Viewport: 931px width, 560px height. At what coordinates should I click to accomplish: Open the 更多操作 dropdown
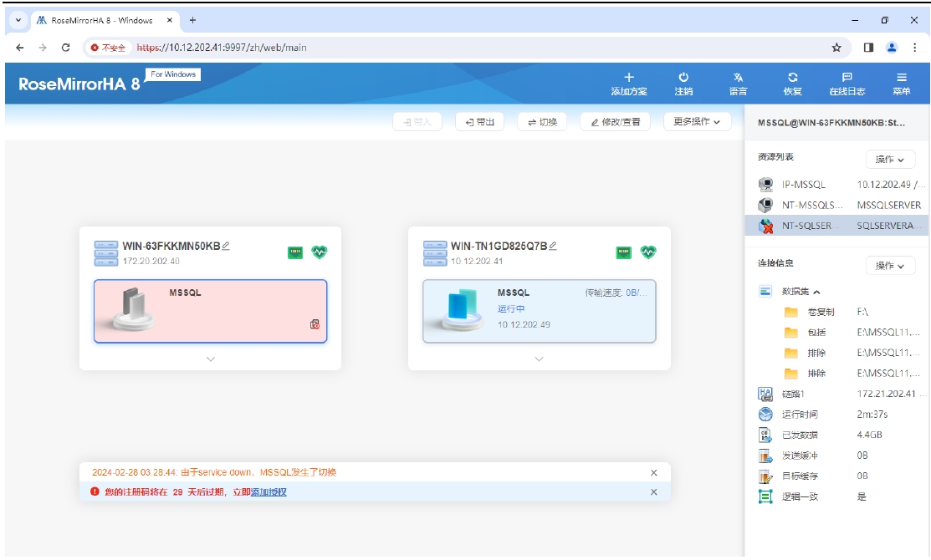[697, 121]
